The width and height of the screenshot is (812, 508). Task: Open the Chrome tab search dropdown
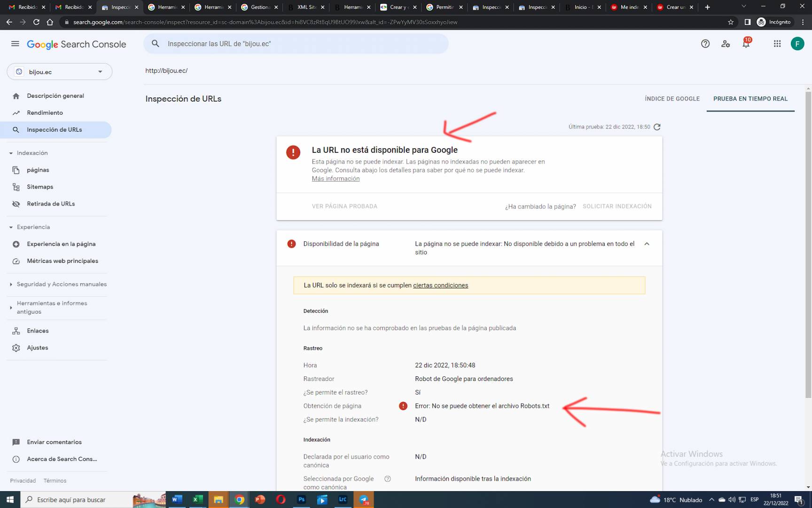[x=743, y=7]
